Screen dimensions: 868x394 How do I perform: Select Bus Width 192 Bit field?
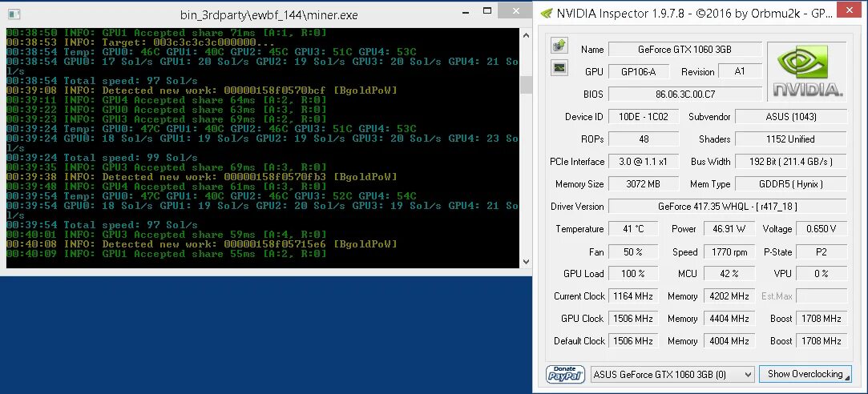coord(791,162)
